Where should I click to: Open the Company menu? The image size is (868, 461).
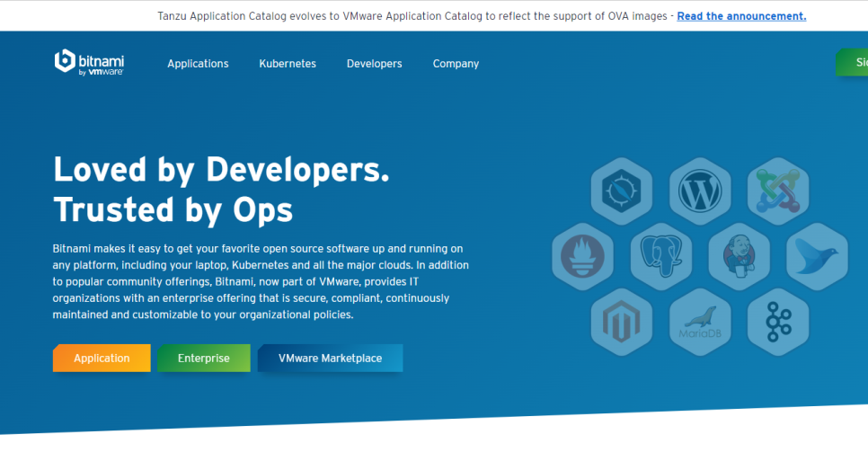pos(456,64)
